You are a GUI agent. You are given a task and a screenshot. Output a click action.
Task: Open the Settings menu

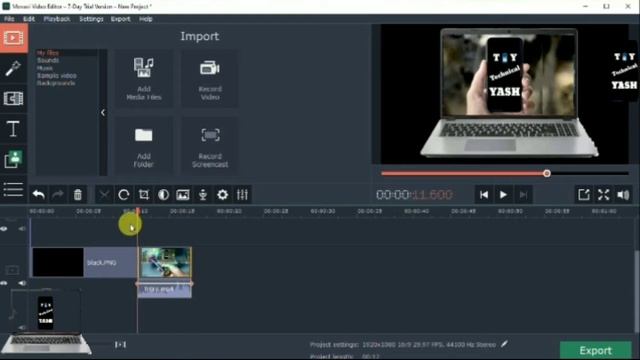click(91, 19)
